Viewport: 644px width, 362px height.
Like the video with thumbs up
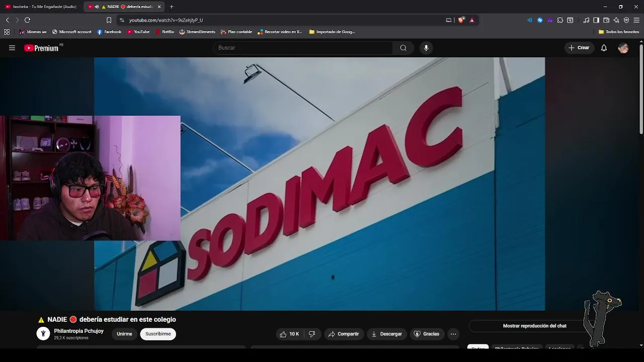click(x=289, y=334)
